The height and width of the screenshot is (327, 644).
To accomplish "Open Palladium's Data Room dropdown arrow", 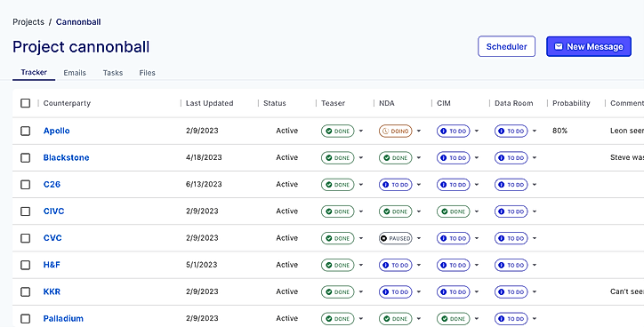I will tap(535, 318).
